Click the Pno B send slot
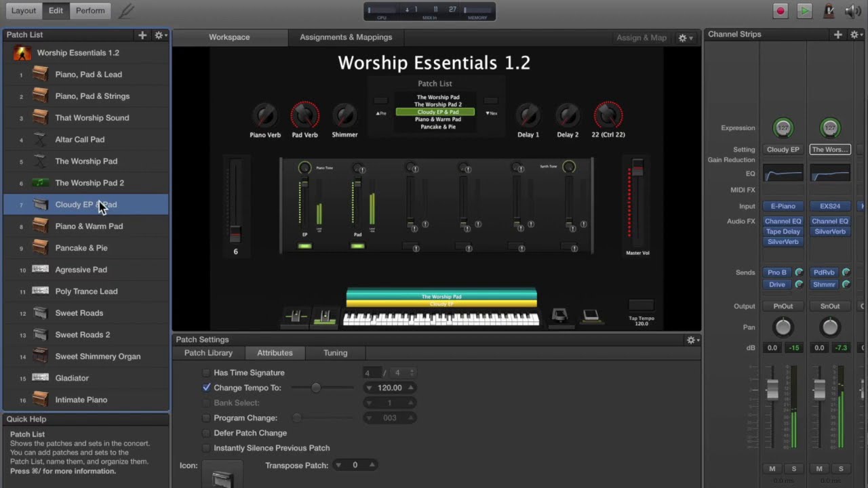The height and width of the screenshot is (488, 868). (777, 272)
